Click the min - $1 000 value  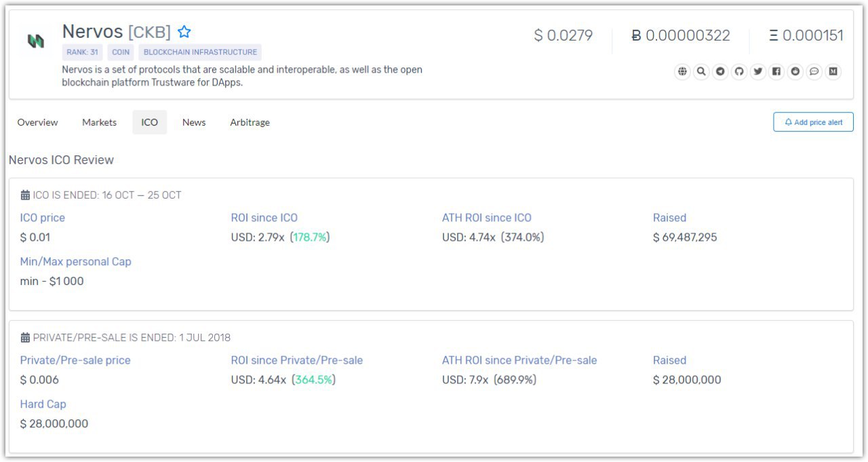pos(52,282)
